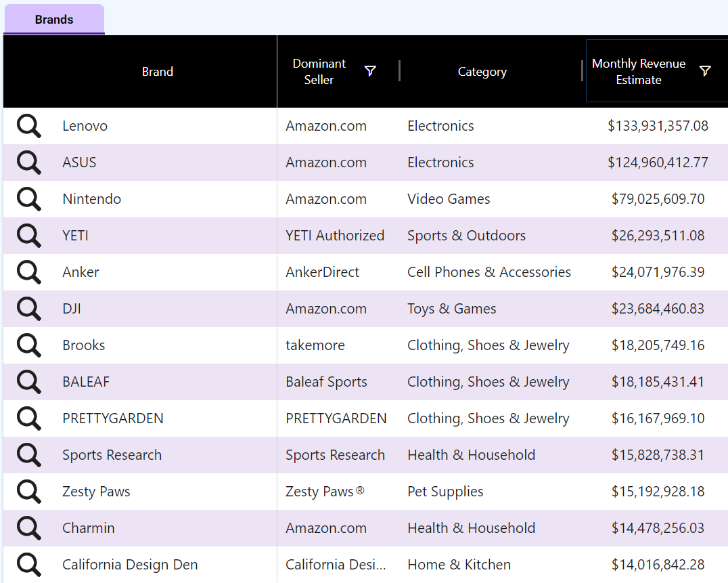The height and width of the screenshot is (583, 728).
Task: Click the Home & Kitchen category cell
Action: point(459,565)
